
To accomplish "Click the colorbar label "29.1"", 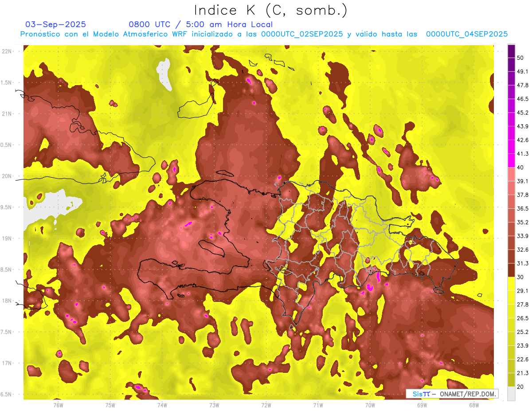I will [x=523, y=290].
